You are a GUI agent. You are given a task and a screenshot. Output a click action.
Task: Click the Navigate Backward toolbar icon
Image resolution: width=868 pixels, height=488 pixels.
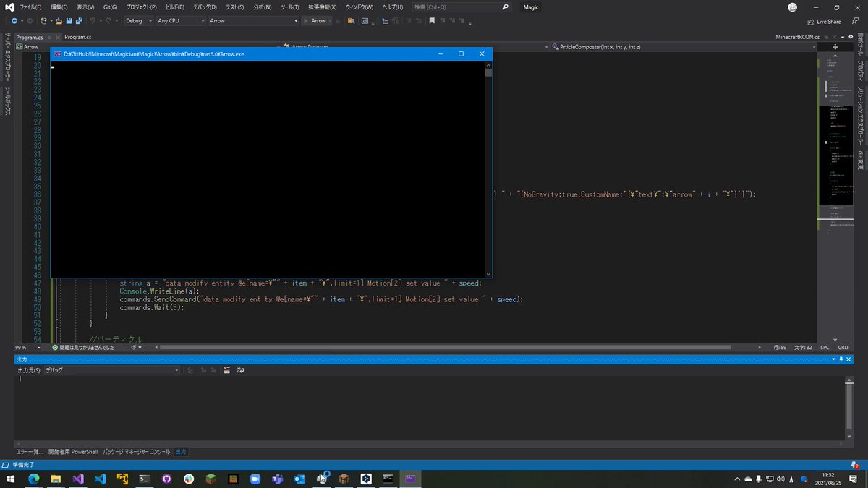(14, 21)
